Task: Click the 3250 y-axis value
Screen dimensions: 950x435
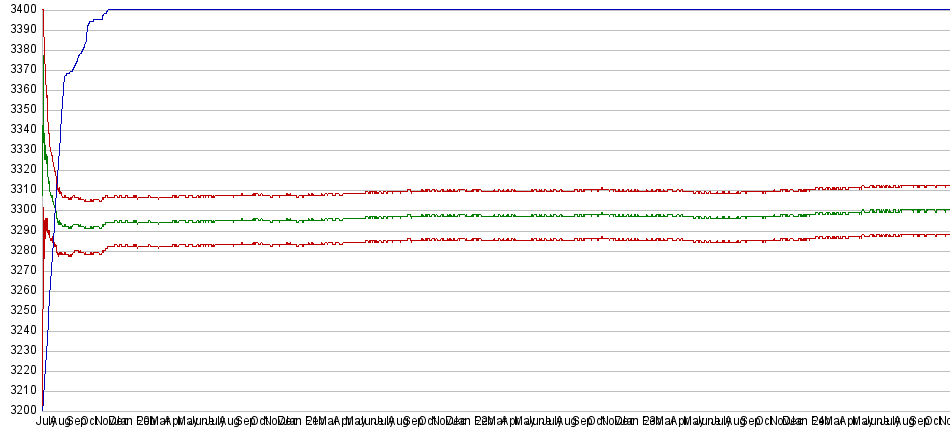Action: (x=20, y=310)
